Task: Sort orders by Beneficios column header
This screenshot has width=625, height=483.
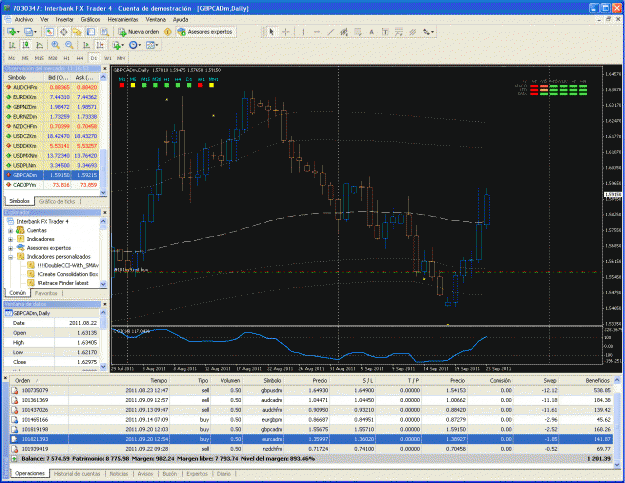Action: click(x=586, y=381)
